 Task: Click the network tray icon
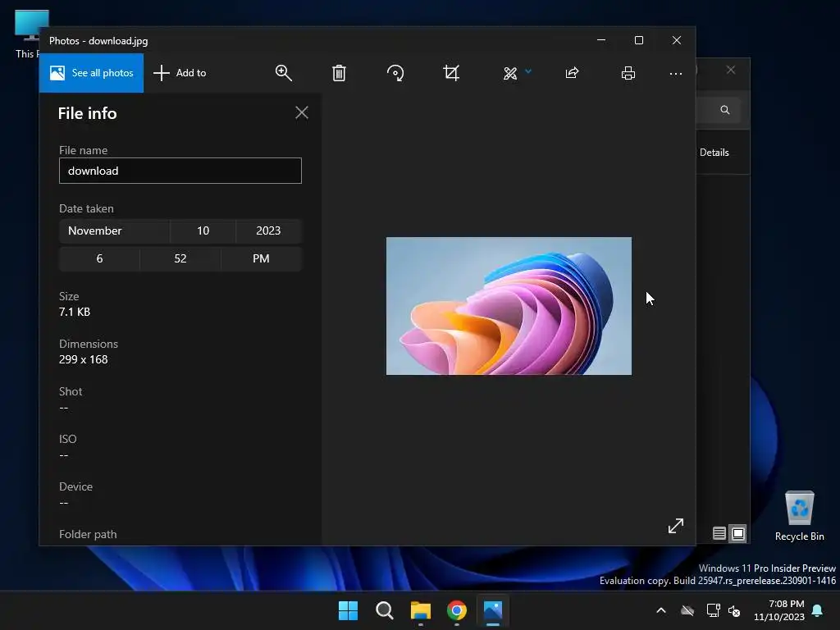tap(713, 610)
